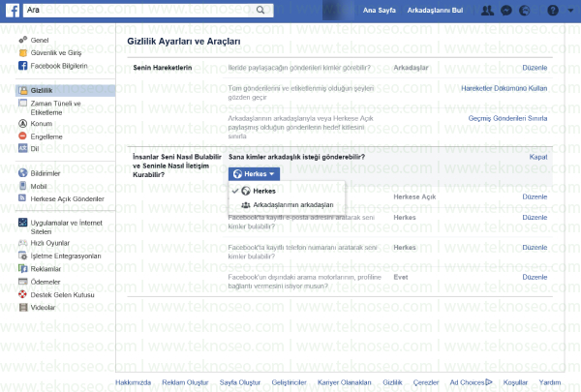Click Kapat link to close the section
Viewport: 581px width, 392px height.
tap(538, 157)
